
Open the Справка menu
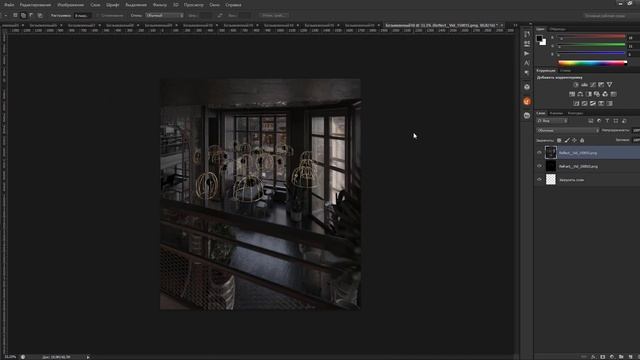(233, 5)
